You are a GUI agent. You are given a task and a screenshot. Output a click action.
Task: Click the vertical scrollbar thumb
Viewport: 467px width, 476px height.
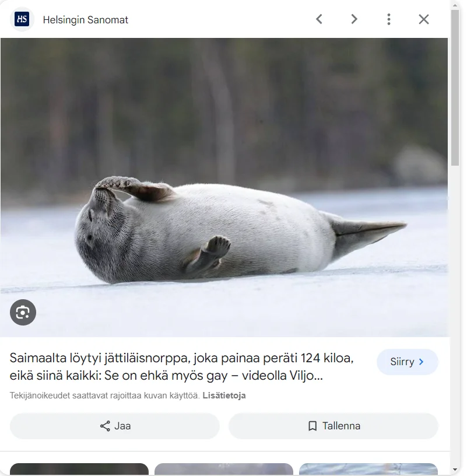[x=455, y=87]
